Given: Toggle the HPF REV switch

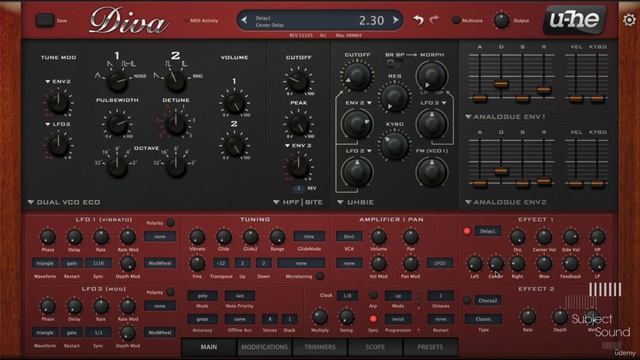Looking at the screenshot, I should [x=299, y=188].
